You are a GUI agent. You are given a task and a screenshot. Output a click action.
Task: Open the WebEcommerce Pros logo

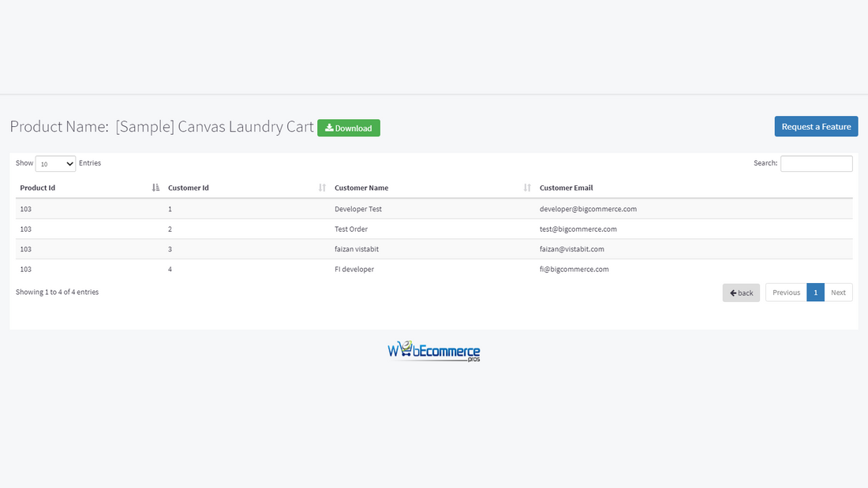433,352
